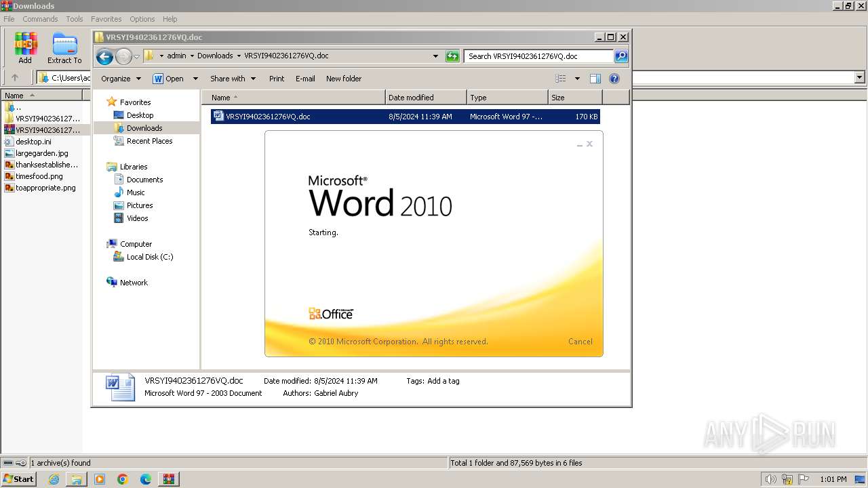The image size is (868, 488).
Task: Click Cancel on Word splash screen
Action: [580, 342]
